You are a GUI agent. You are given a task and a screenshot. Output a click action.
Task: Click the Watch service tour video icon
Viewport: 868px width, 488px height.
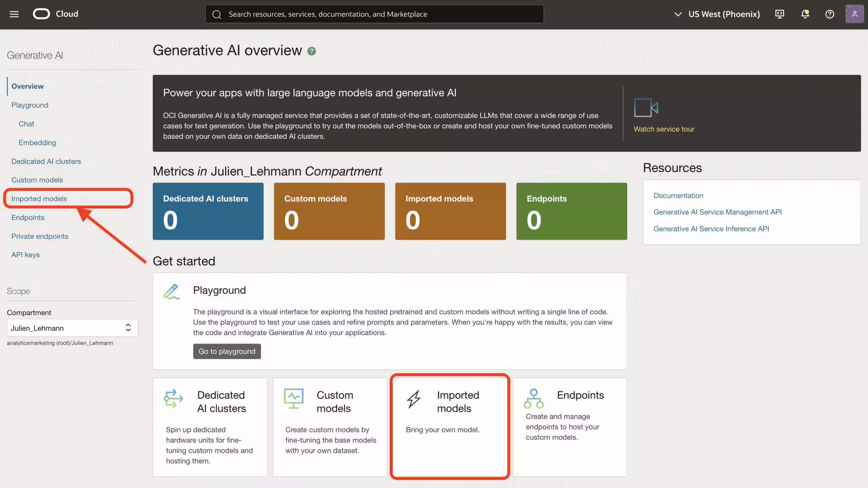coord(645,108)
